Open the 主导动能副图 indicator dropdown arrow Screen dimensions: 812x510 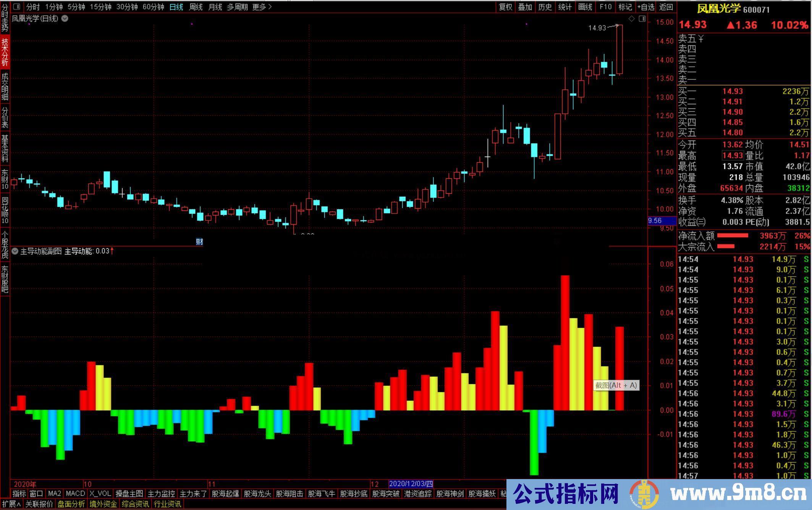15,251
